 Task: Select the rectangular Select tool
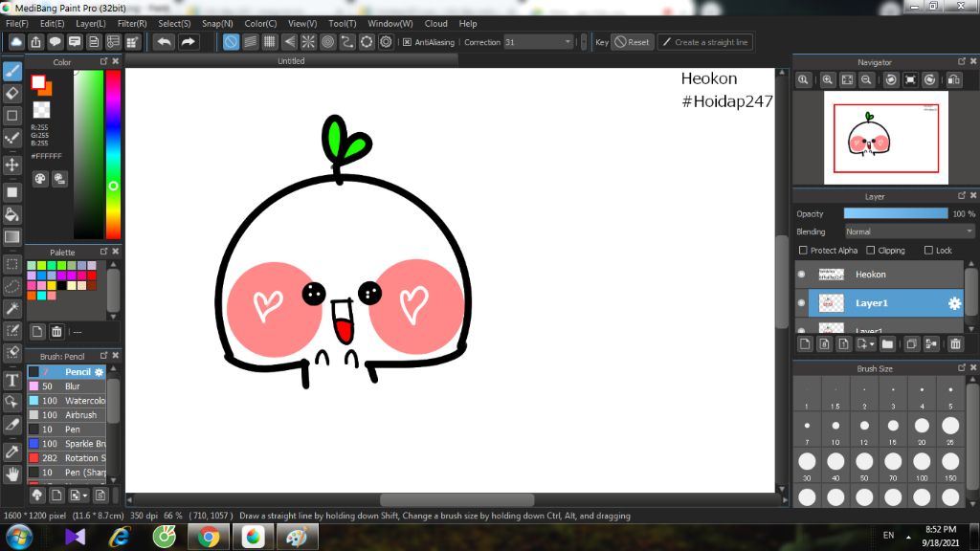tap(11, 264)
